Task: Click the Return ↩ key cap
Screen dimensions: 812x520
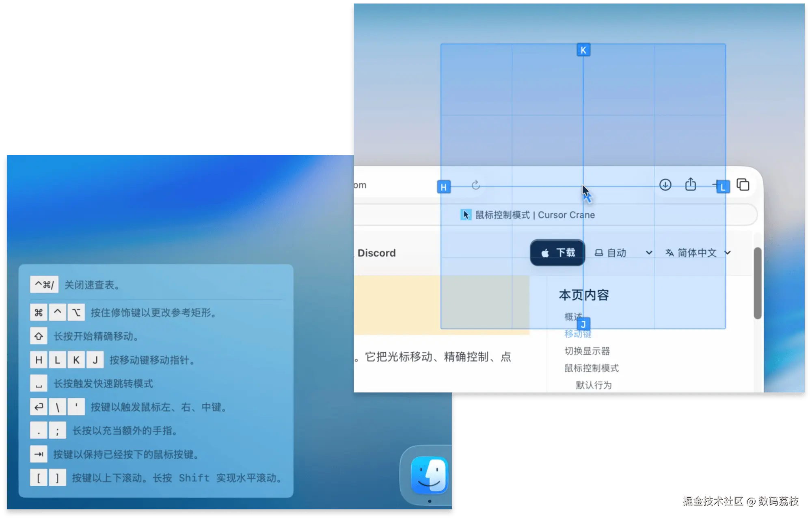Action: pos(39,407)
